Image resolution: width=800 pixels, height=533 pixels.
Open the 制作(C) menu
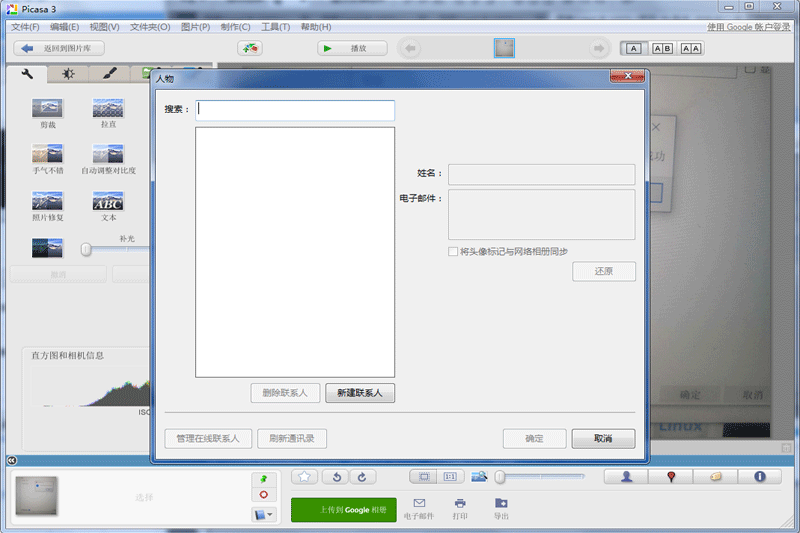tap(235, 27)
